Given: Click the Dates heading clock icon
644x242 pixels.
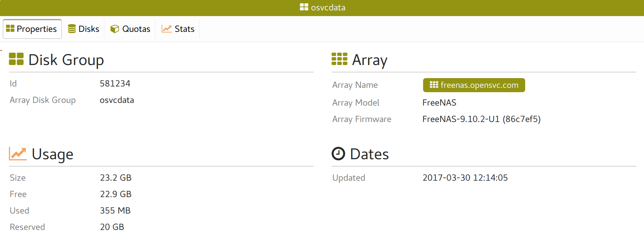Looking at the screenshot, I should click(x=338, y=154).
